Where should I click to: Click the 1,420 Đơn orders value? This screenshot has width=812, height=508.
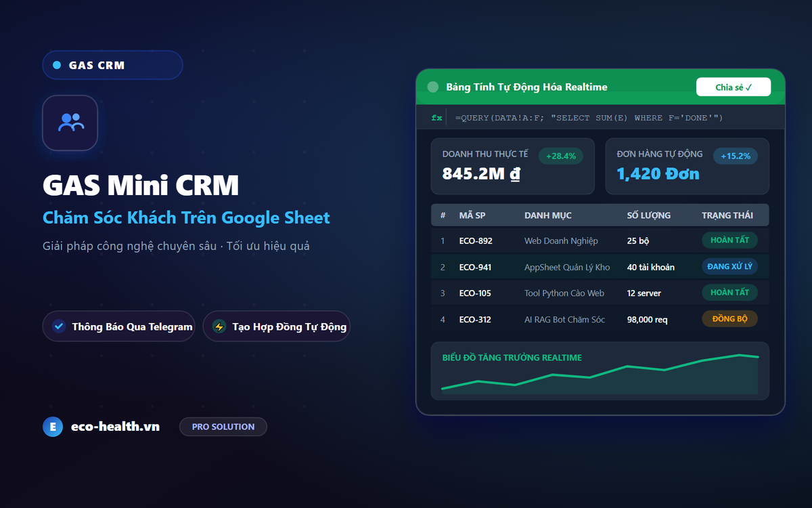[658, 174]
